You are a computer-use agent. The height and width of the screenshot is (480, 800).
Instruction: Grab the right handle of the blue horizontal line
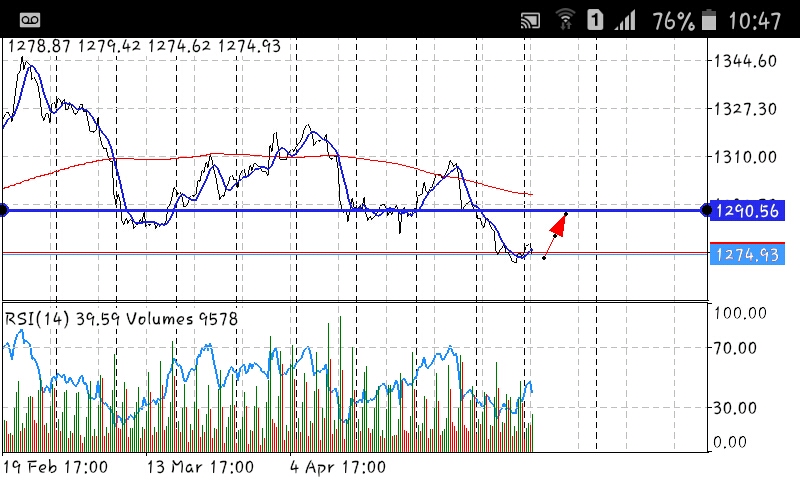(x=707, y=210)
